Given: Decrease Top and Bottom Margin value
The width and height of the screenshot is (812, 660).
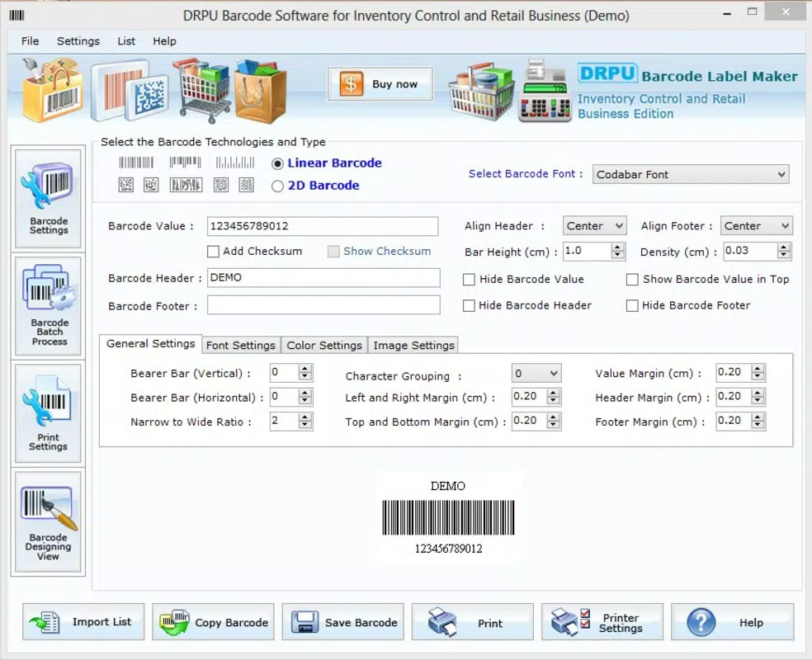Looking at the screenshot, I should point(554,426).
